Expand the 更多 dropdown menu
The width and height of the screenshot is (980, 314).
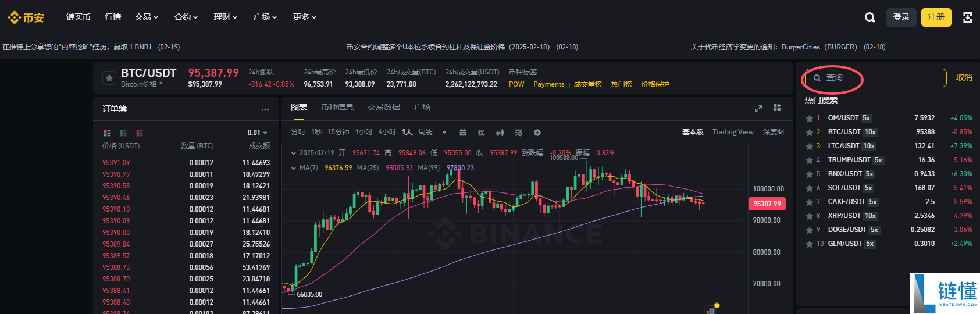305,17
